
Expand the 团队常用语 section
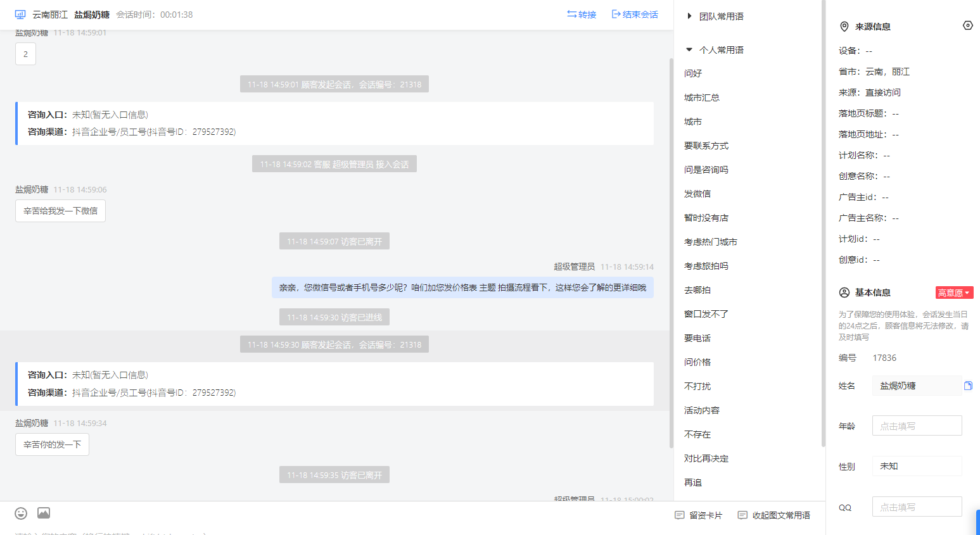click(x=716, y=16)
